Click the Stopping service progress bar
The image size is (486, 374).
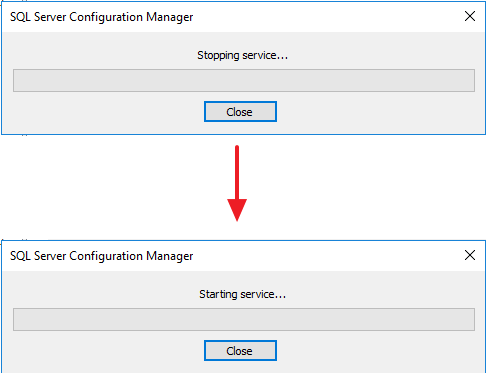(x=244, y=80)
